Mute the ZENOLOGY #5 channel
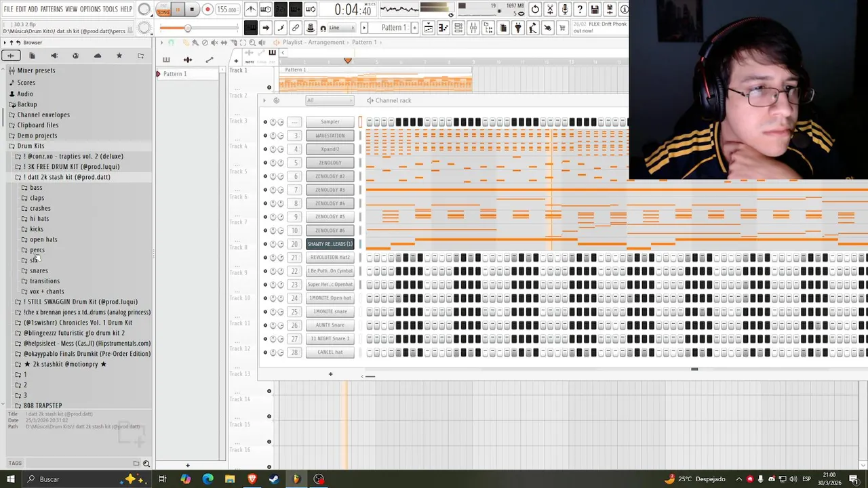This screenshot has height=488, width=868. (265, 217)
